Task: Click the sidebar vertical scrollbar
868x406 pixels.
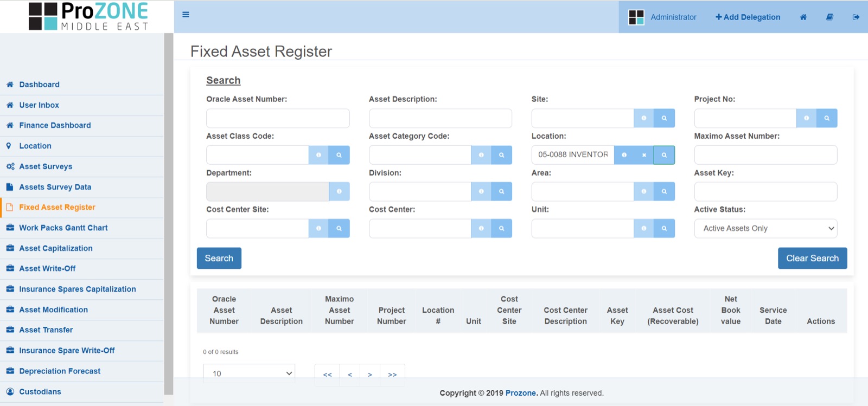Action: click(x=169, y=214)
